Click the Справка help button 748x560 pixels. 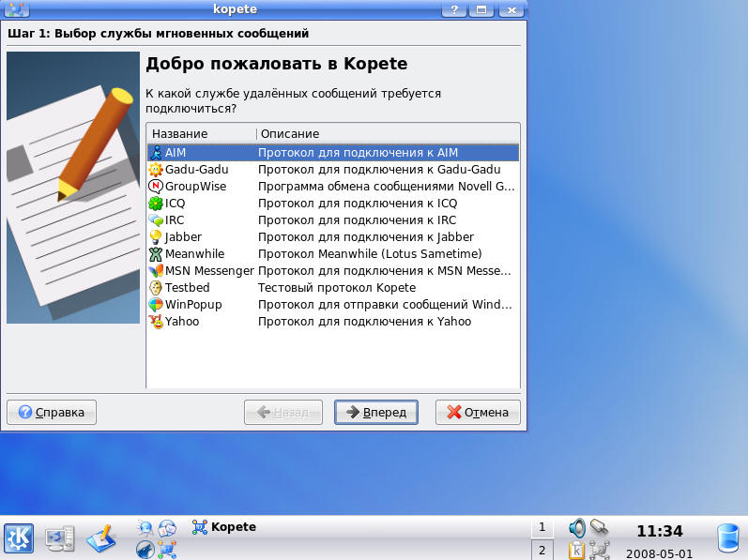coord(52,412)
